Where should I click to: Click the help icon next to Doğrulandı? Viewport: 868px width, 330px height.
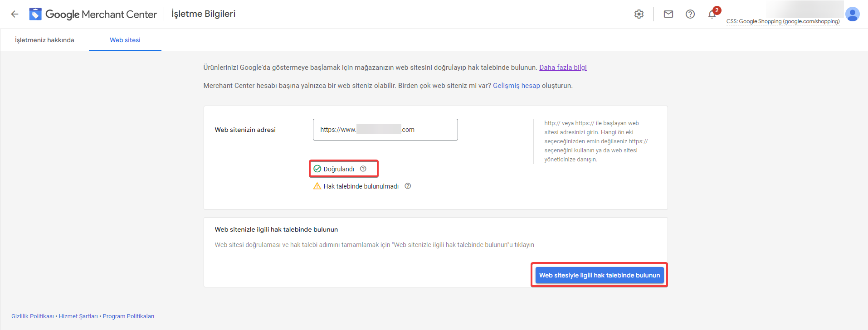pos(363,169)
